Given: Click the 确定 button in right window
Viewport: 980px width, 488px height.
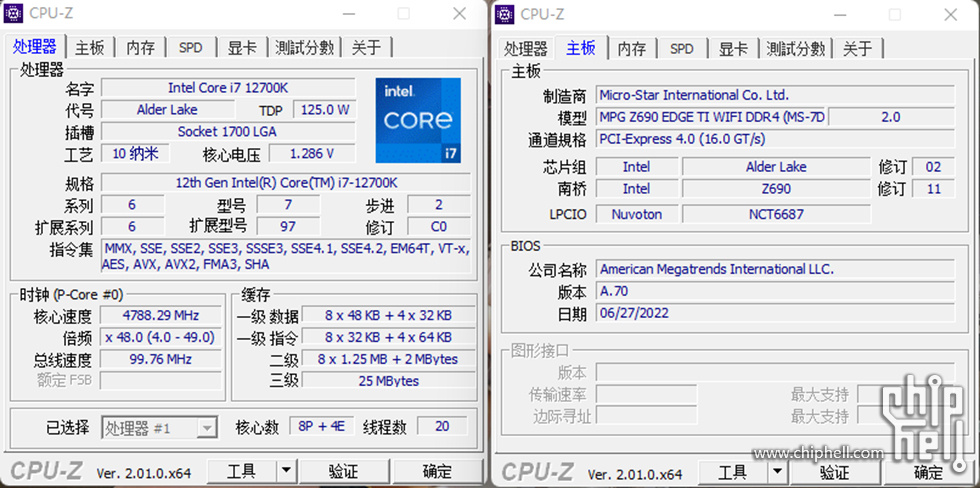Looking at the screenshot, I should pyautogui.click(x=929, y=471).
